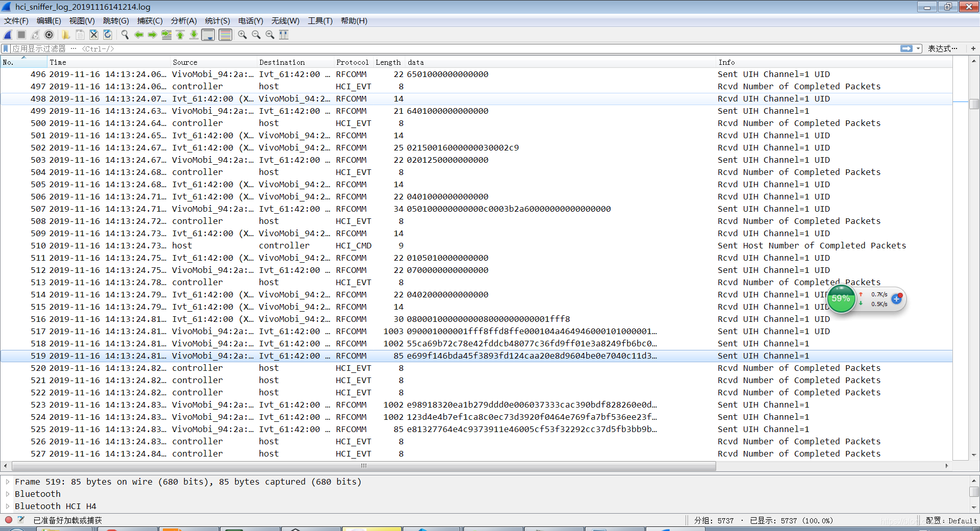
Task: Select packet 525 with length 85
Action: click(x=476, y=429)
